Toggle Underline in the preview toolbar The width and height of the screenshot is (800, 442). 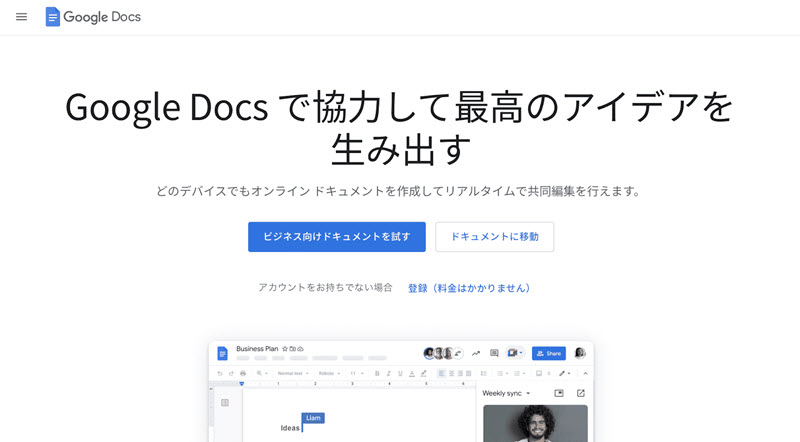tap(401, 373)
